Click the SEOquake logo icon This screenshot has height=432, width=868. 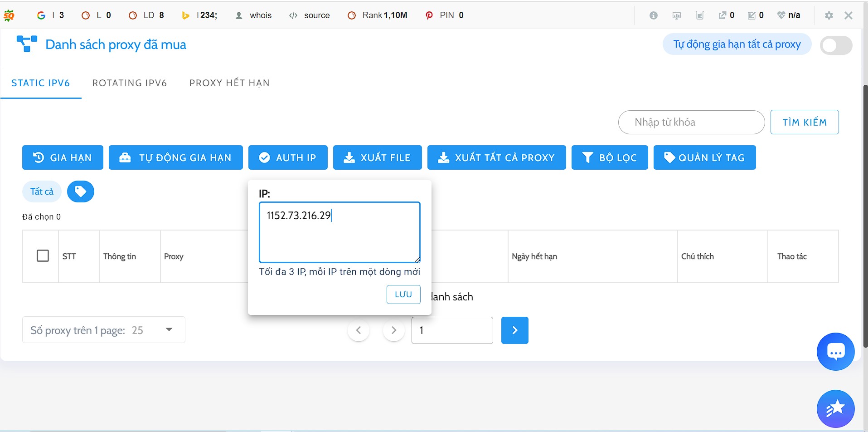[x=9, y=15]
